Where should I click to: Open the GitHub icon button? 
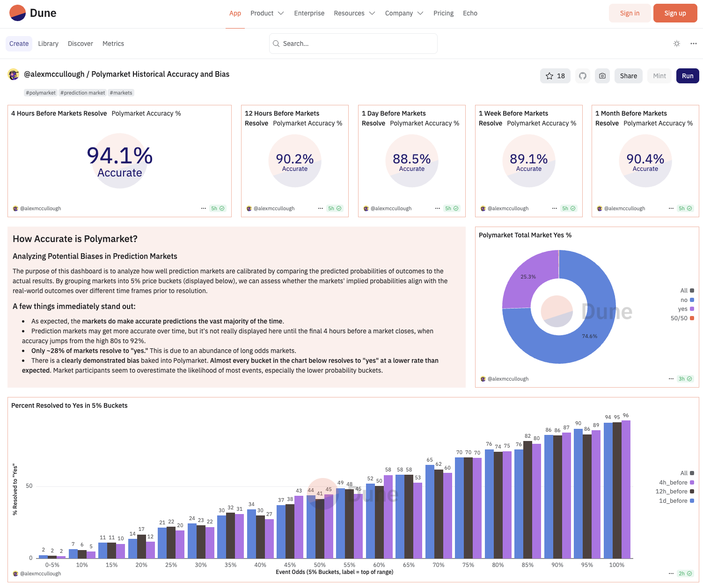tap(583, 76)
